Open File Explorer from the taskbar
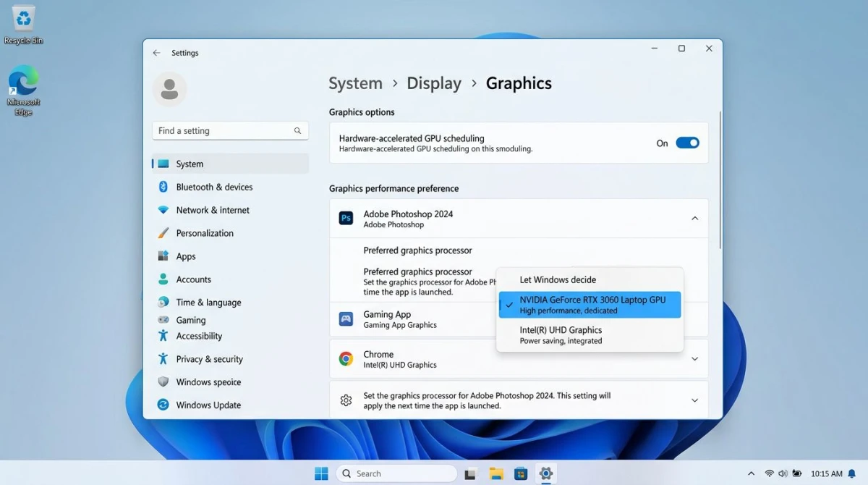Image resolution: width=868 pixels, height=485 pixels. 496,473
